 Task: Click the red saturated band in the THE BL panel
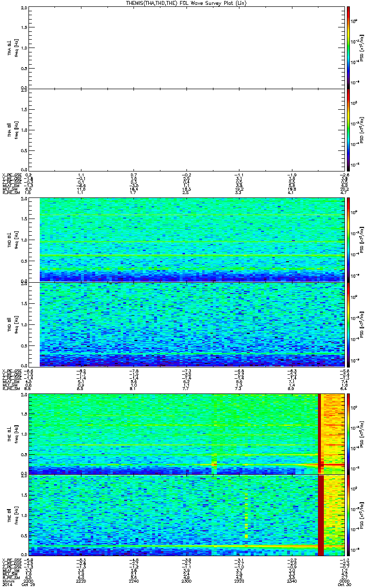[x=320, y=434]
